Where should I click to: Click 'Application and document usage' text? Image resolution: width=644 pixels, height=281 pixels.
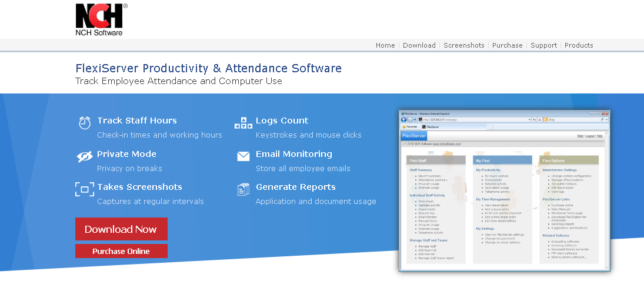(316, 201)
